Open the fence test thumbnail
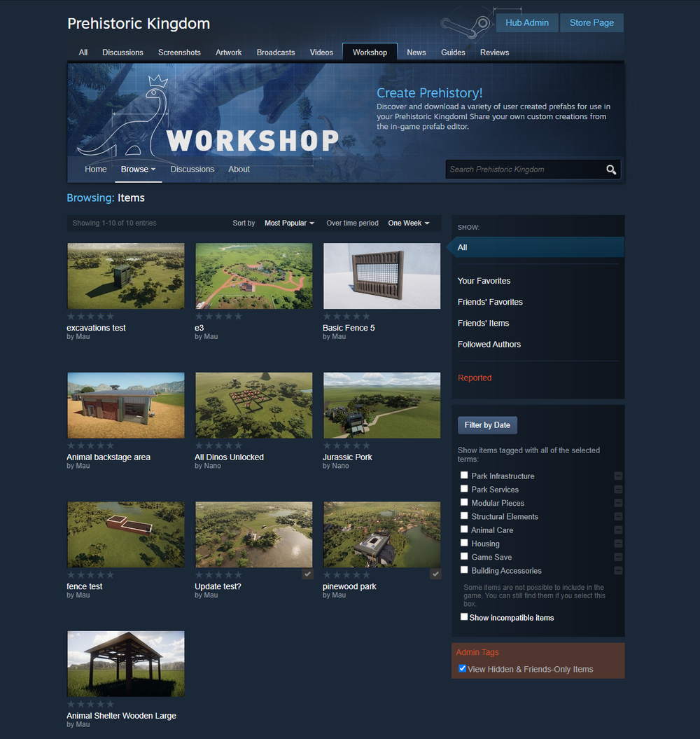The width and height of the screenshot is (700, 739). point(126,534)
